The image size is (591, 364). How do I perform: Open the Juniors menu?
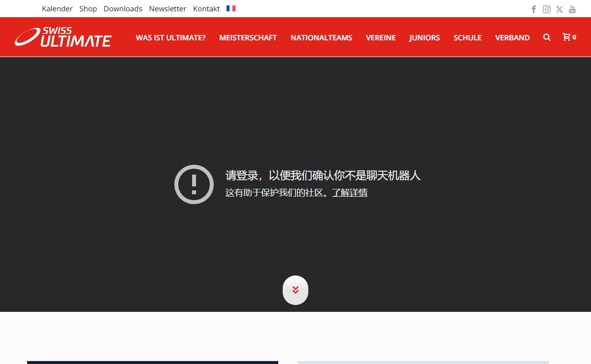click(425, 37)
